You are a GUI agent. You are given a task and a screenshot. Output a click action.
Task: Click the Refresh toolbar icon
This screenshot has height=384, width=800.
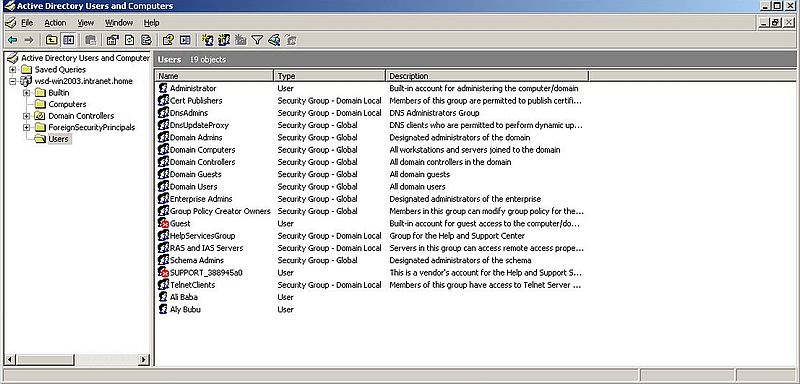click(x=130, y=40)
